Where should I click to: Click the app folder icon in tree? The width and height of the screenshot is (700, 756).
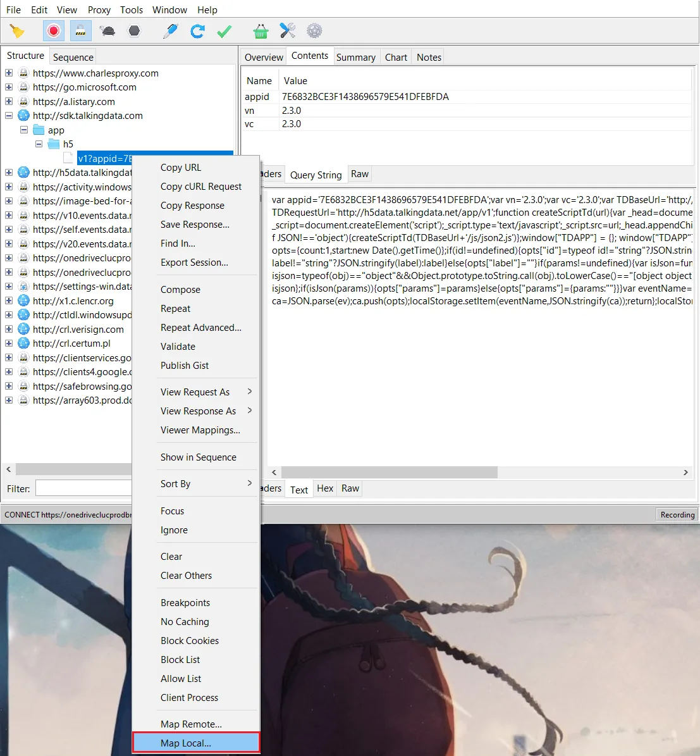click(39, 130)
